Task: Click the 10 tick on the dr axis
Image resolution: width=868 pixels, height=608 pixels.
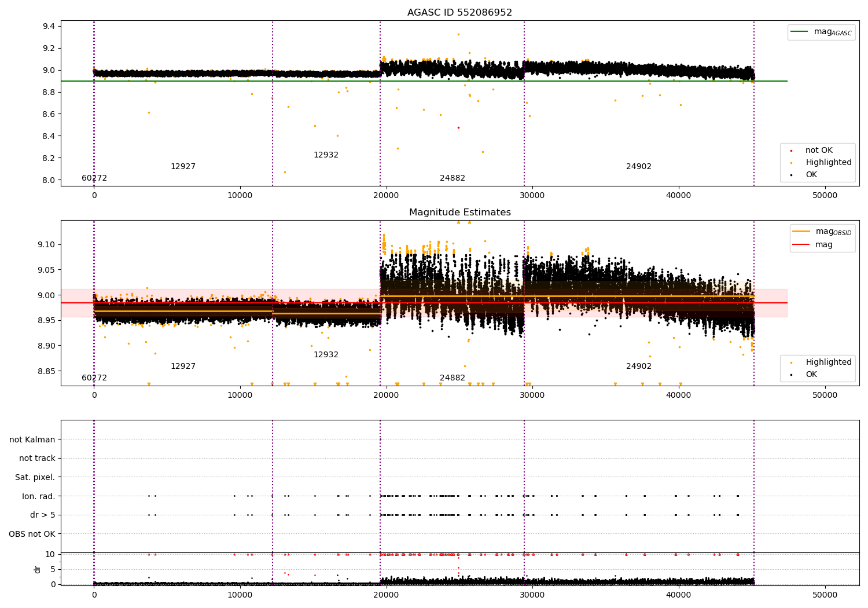Action: click(x=50, y=555)
